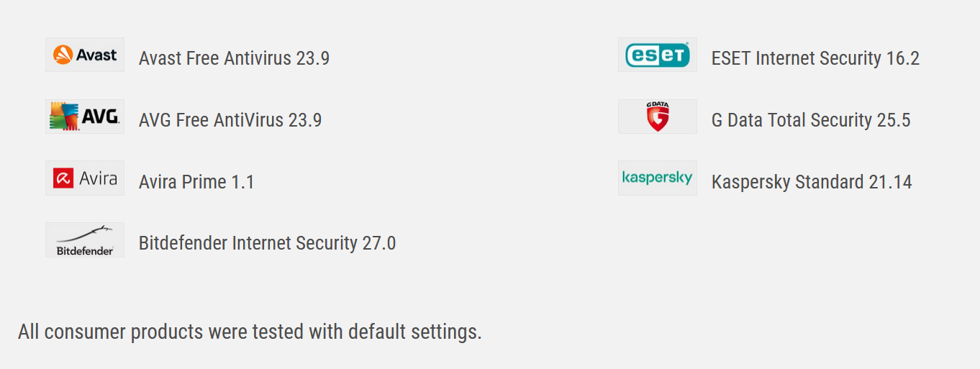980x369 pixels.
Task: Click the default settings note sentence
Action: click(x=250, y=332)
